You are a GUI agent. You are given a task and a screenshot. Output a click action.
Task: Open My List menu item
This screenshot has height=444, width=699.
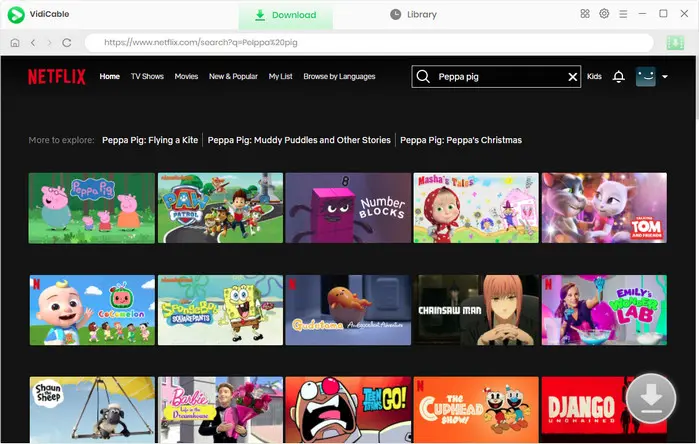point(280,77)
